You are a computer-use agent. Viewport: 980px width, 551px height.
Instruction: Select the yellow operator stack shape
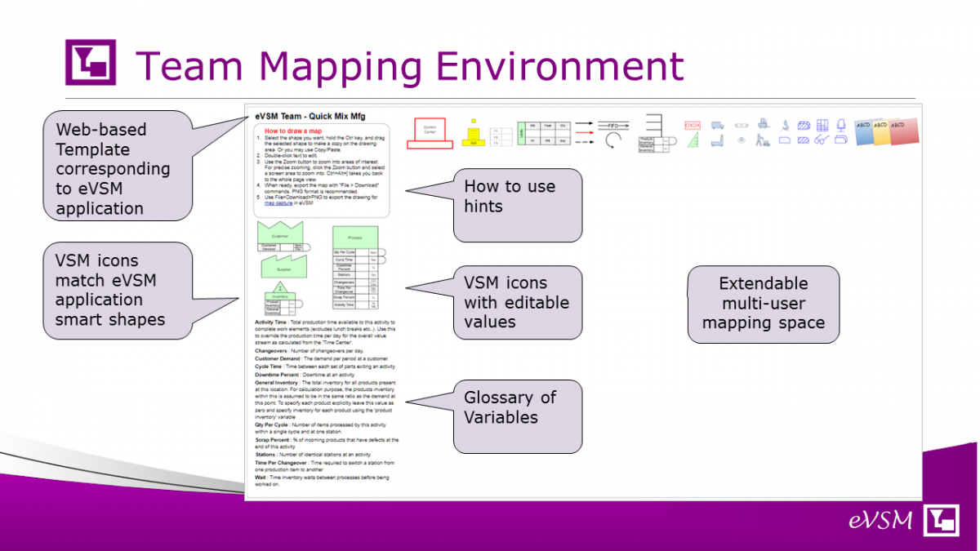point(473,132)
